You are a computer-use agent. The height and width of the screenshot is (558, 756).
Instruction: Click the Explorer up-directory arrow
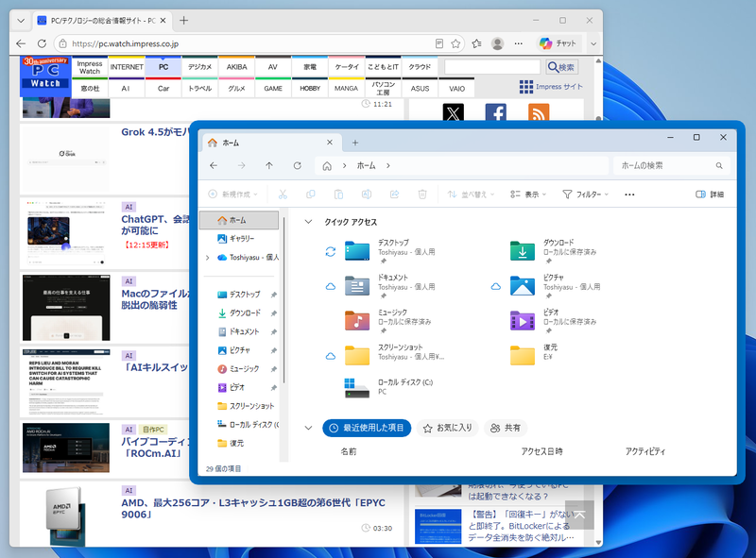pyautogui.click(x=269, y=166)
